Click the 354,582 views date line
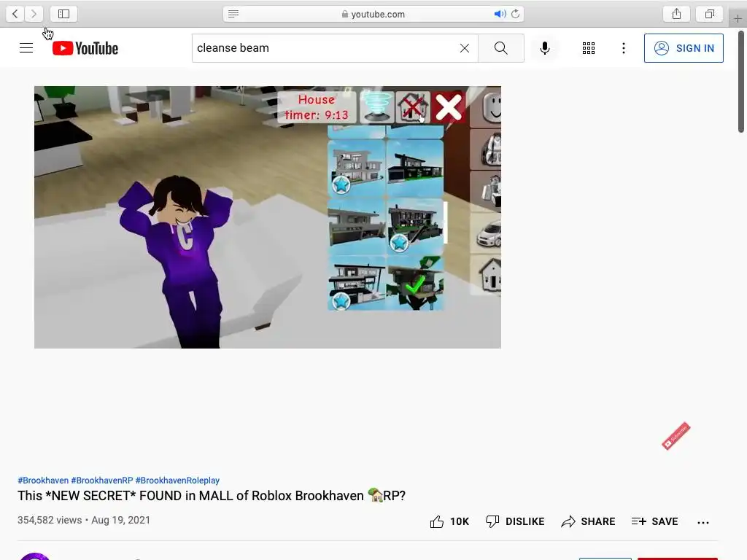Viewport: 747px width, 560px height. coord(84,520)
